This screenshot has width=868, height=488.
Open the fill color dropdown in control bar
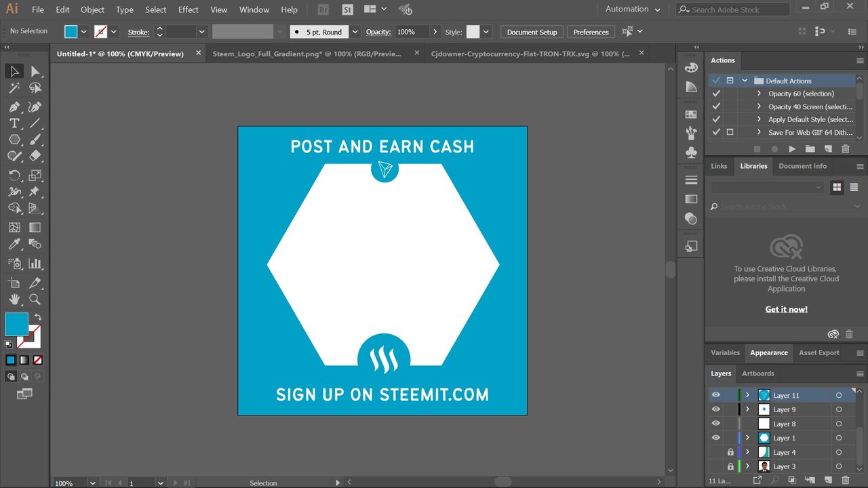tap(84, 32)
